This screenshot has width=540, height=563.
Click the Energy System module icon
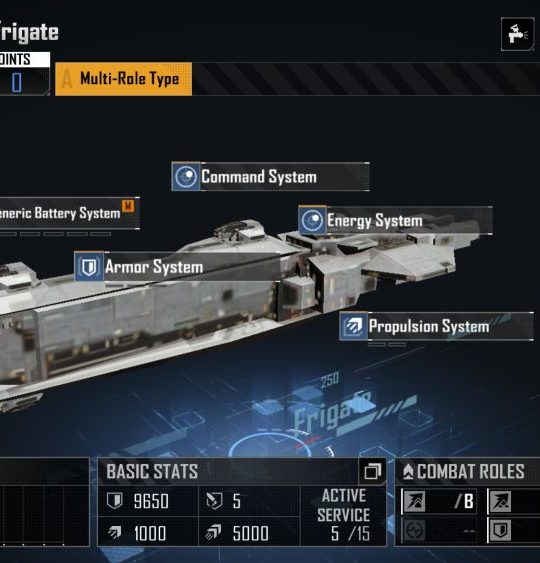coord(312,220)
